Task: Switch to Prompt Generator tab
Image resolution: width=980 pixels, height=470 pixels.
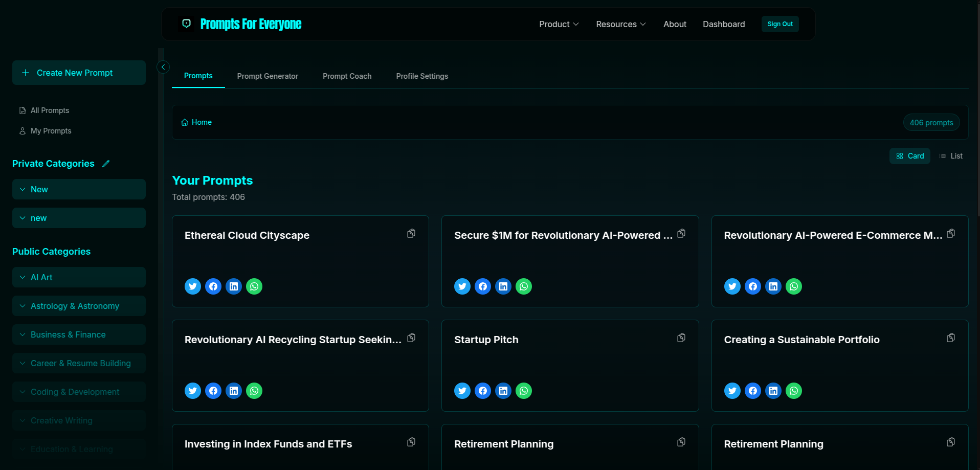Action: (268, 76)
